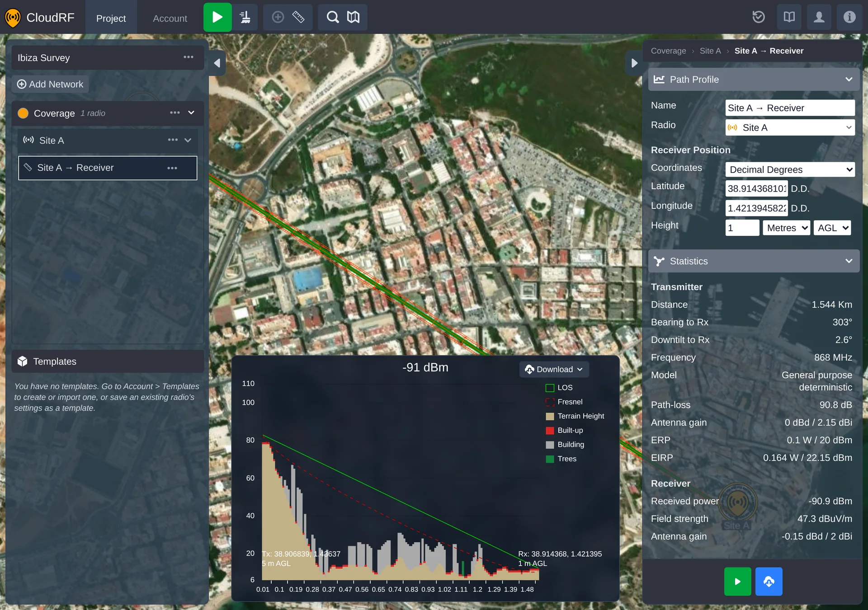Open the documentation book icon
The image size is (868, 610).
(x=789, y=17)
